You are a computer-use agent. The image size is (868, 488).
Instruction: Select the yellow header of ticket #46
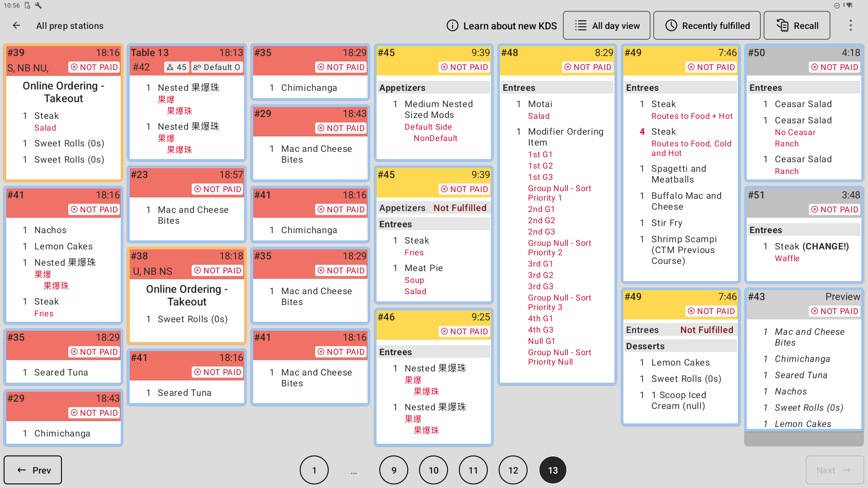click(x=434, y=324)
